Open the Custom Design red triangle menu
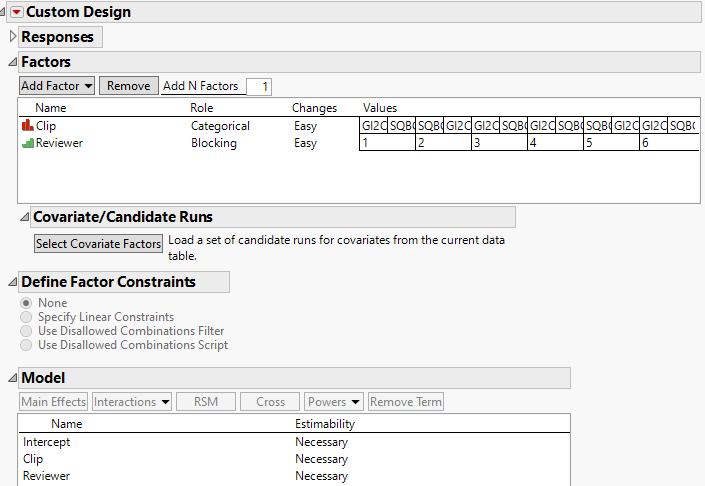This screenshot has width=705, height=486. tap(16, 12)
